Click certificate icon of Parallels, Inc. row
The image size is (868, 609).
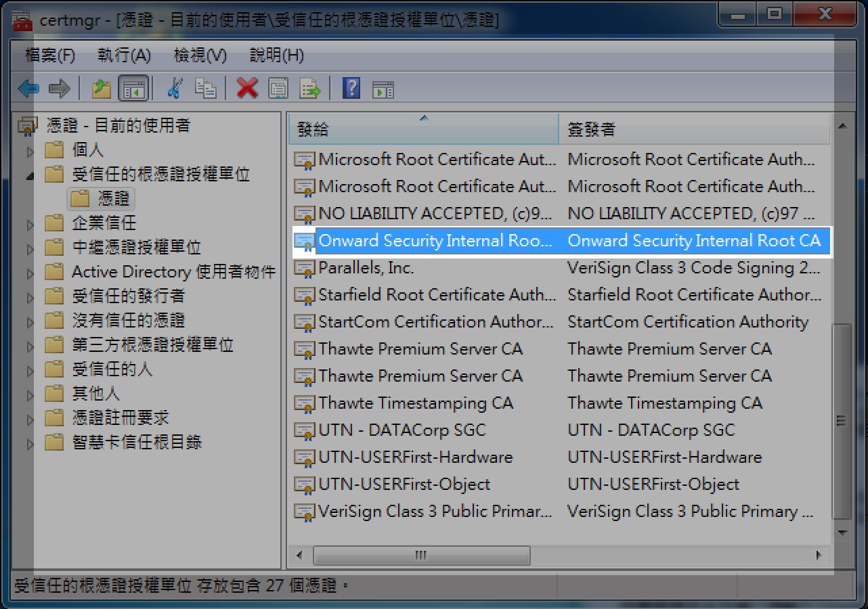tap(305, 269)
